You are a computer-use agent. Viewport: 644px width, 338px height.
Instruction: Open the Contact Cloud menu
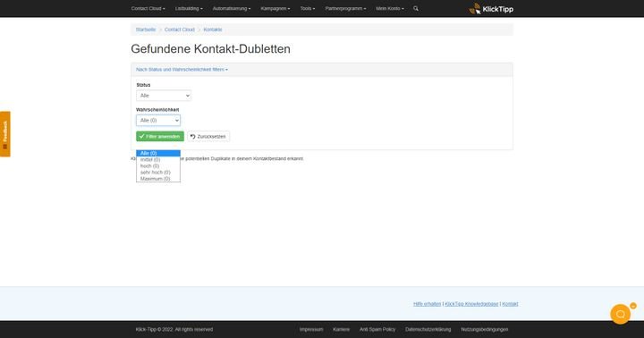tap(148, 9)
